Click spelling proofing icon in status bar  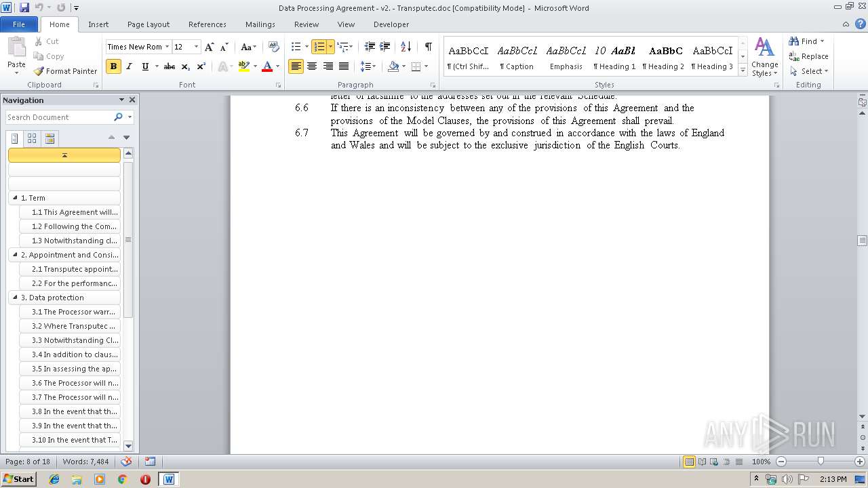point(126,462)
